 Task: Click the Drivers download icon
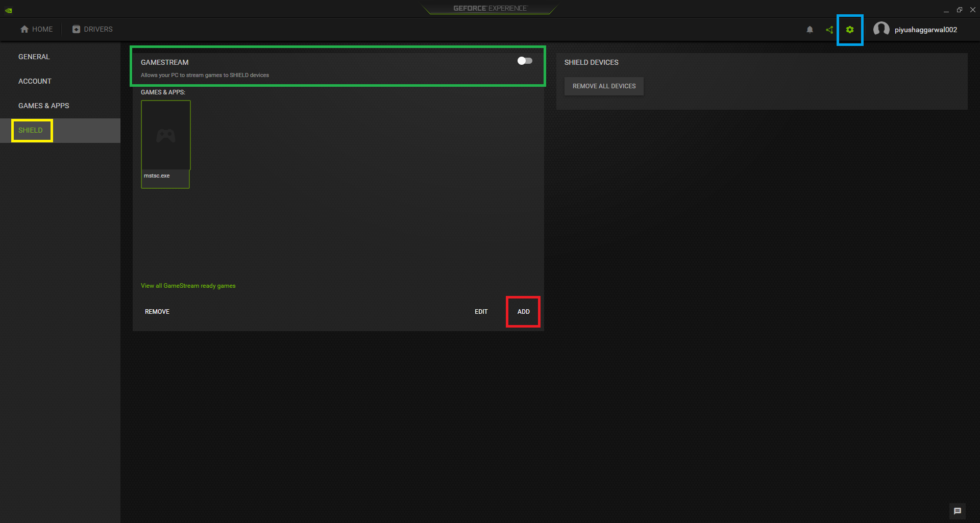76,29
